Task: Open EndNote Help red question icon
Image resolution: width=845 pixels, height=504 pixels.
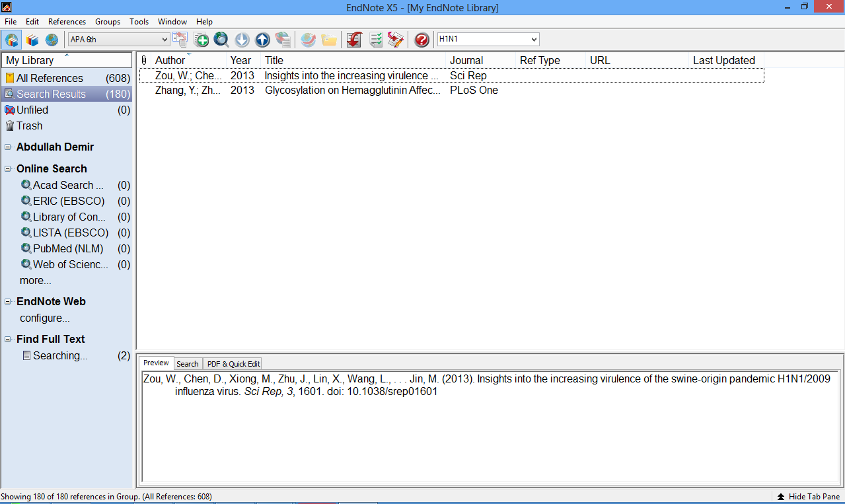Action: tap(422, 40)
